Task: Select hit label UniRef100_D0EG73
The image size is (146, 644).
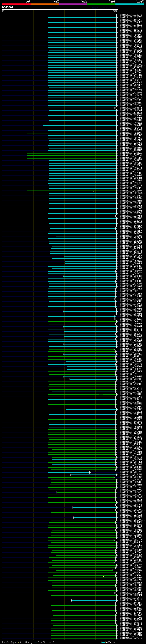Action: point(131,223)
